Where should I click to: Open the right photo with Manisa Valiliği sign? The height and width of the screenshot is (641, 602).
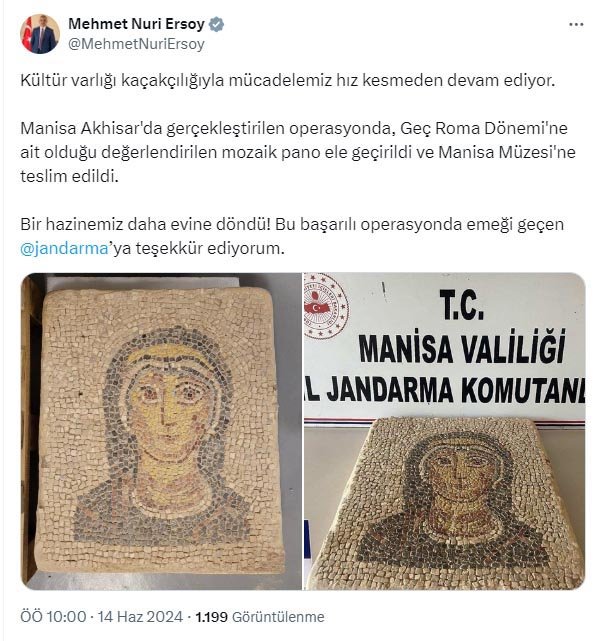click(445, 431)
